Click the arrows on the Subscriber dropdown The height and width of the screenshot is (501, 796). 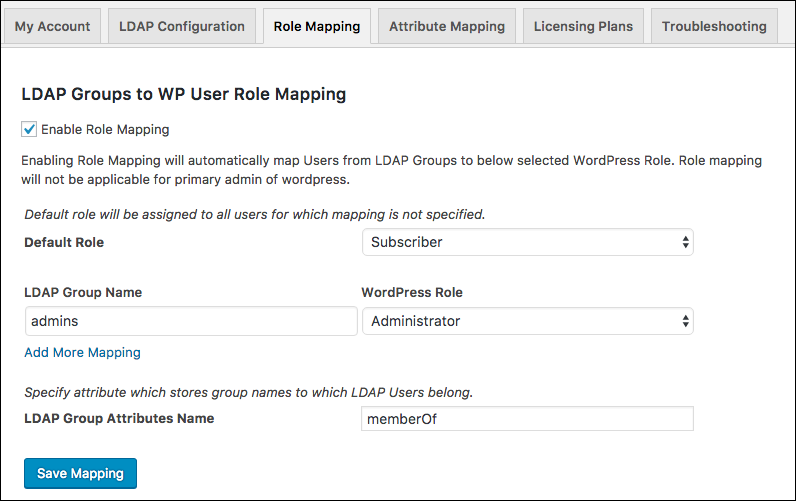tap(685, 242)
